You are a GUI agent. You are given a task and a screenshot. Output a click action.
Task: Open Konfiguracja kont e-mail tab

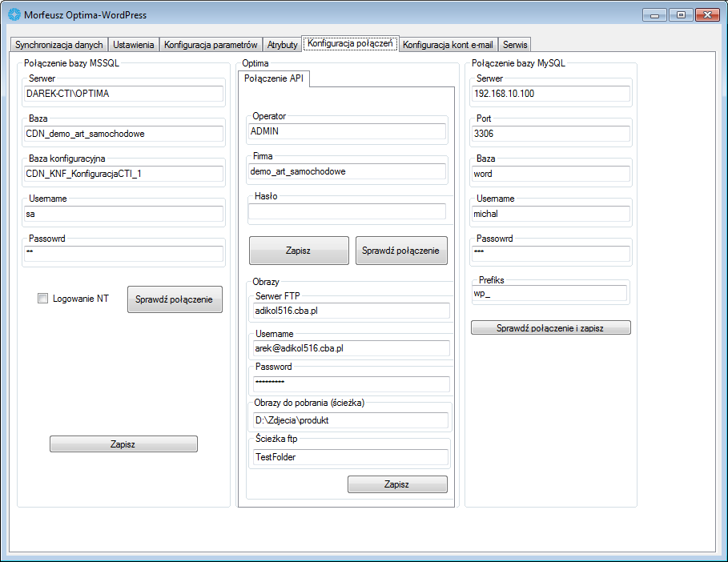tap(448, 45)
